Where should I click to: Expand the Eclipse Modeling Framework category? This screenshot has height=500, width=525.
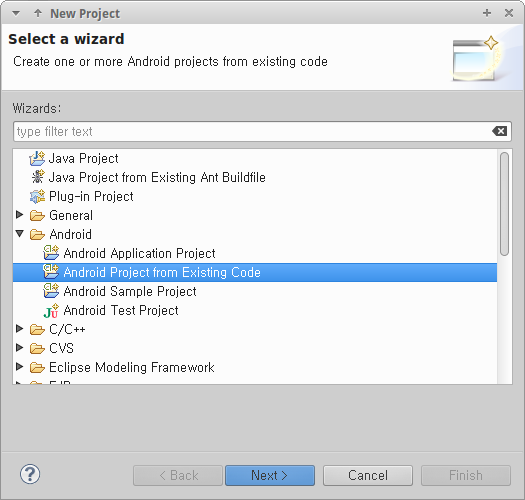pyautogui.click(x=19, y=367)
